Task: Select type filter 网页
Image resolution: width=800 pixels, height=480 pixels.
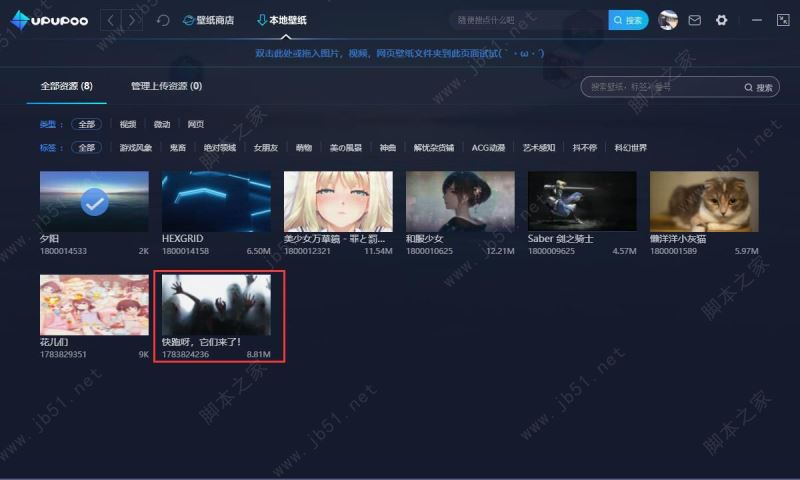Action: 195,124
